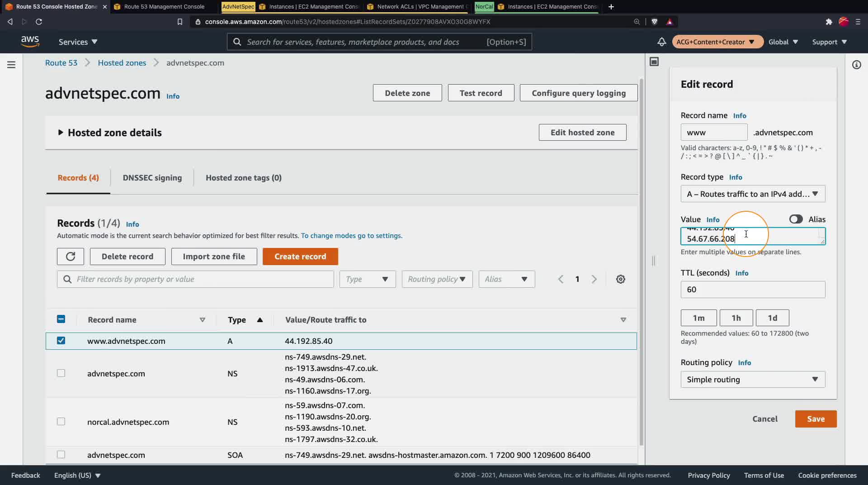The width and height of the screenshot is (868, 485).
Task: Open the English (US) language selector
Action: pos(77,475)
